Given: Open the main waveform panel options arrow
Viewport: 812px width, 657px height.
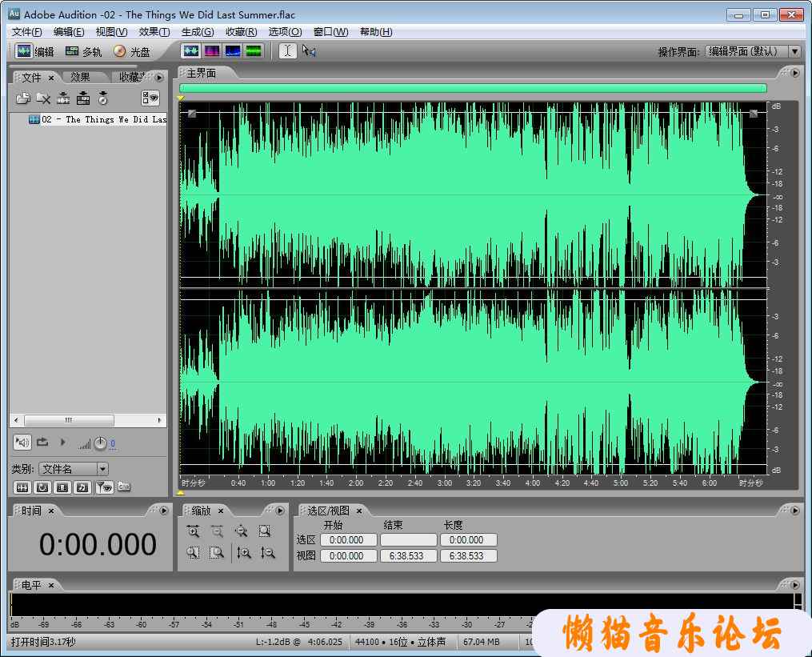Looking at the screenshot, I should pyautogui.click(x=795, y=73).
